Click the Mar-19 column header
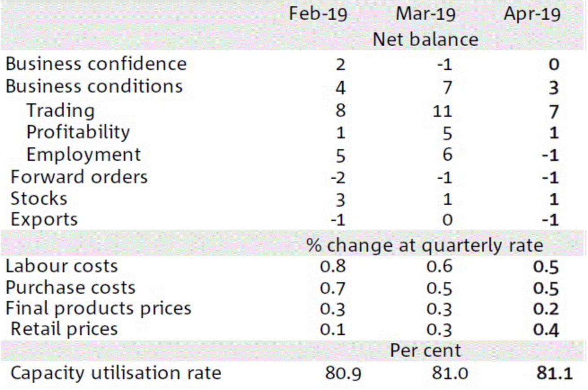This screenshot has height=390, width=588. tap(426, 14)
